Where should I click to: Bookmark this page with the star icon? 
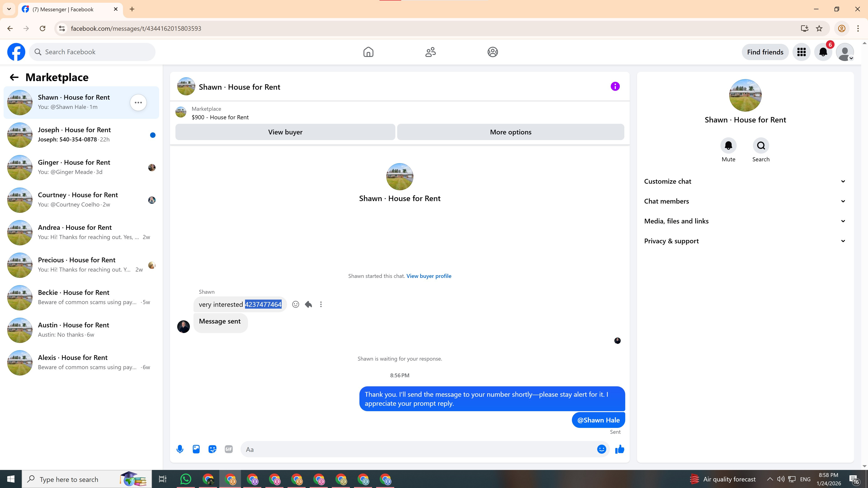pyautogui.click(x=819, y=29)
